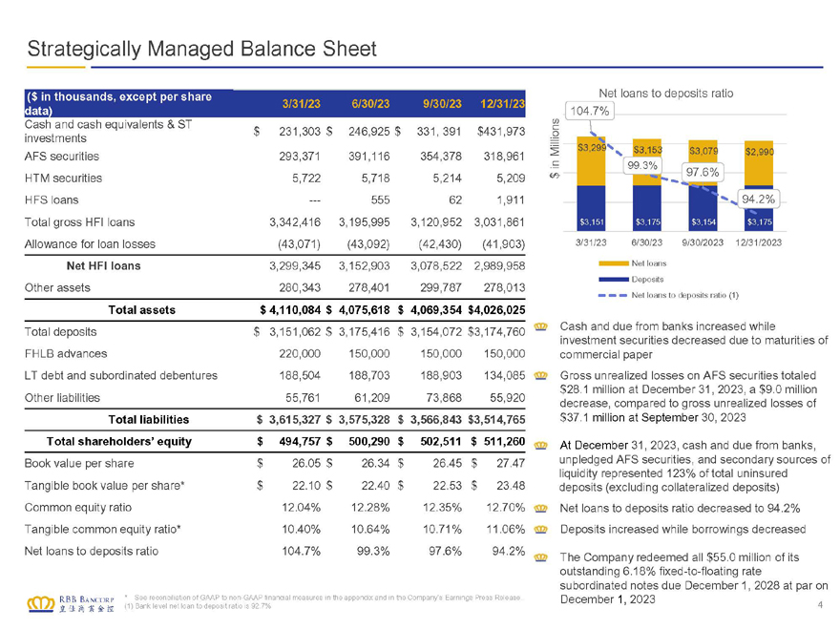Image resolution: width=840 pixels, height=630 pixels.
Task: Click the 'Common equity ratio' row label
Action: (x=77, y=507)
